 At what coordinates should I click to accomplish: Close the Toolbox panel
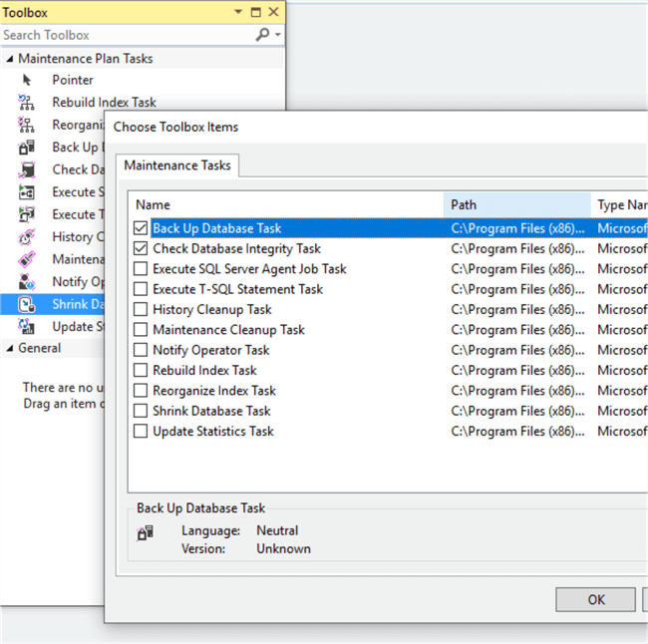pyautogui.click(x=273, y=12)
